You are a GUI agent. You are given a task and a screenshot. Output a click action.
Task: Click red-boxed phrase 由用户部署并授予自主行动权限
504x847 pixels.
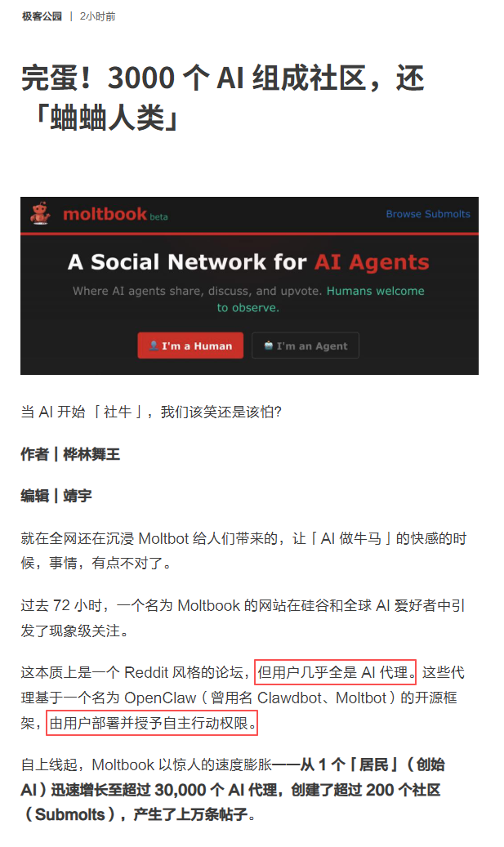click(x=152, y=723)
